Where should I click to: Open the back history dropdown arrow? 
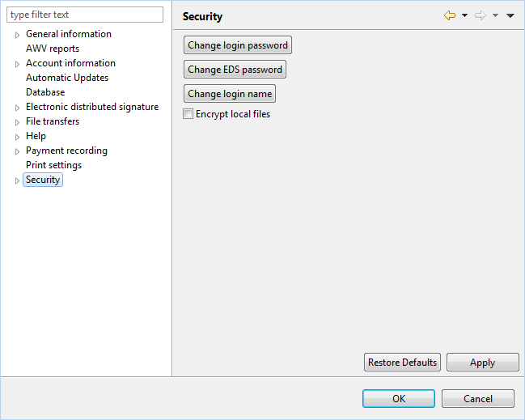(464, 15)
